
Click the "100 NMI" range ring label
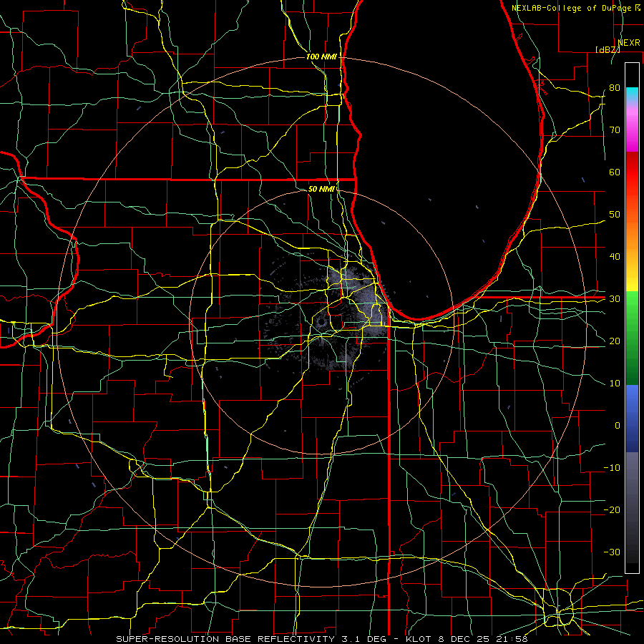[x=321, y=57]
